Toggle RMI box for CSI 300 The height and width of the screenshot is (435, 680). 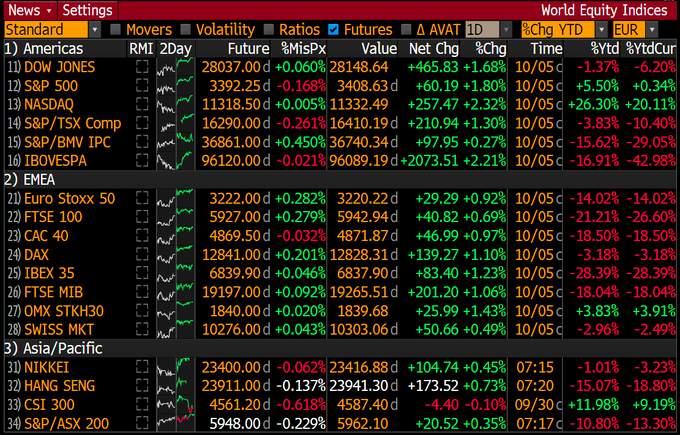coord(142,404)
